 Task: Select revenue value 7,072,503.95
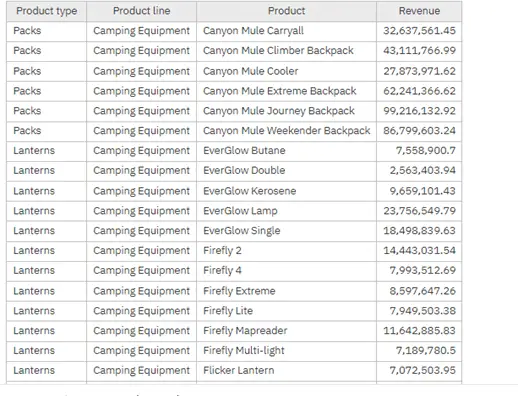point(423,371)
